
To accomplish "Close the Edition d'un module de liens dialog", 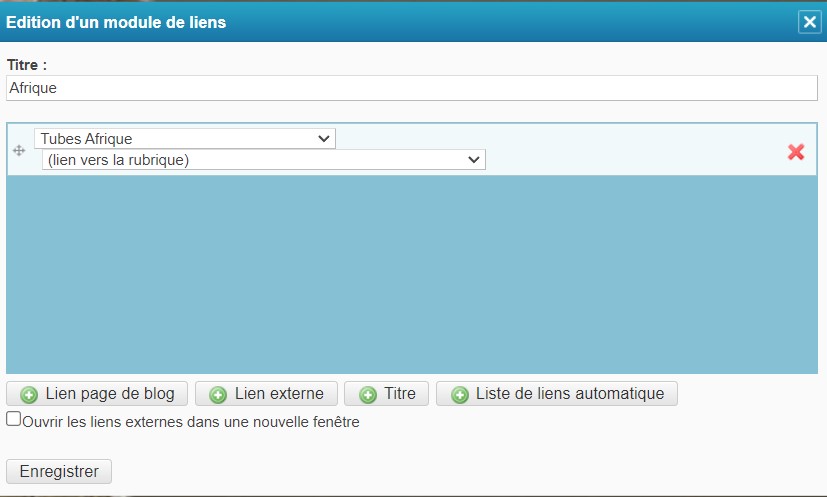I will [x=808, y=22].
